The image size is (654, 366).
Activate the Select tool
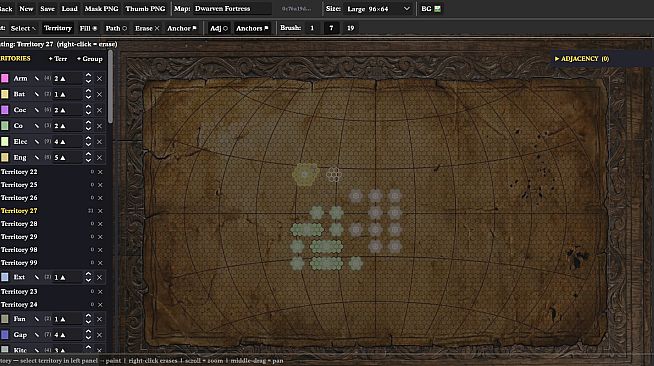pyautogui.click(x=23, y=28)
